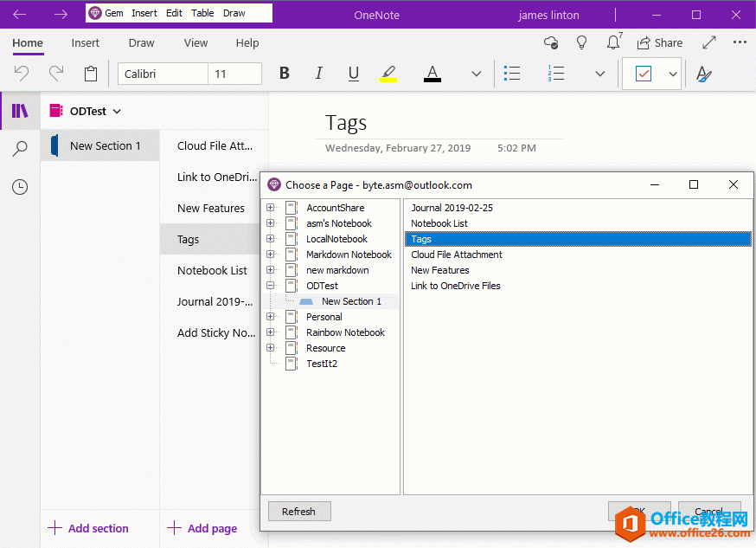Select the bulleted list icon
Image resolution: width=756 pixels, height=548 pixels.
512,74
